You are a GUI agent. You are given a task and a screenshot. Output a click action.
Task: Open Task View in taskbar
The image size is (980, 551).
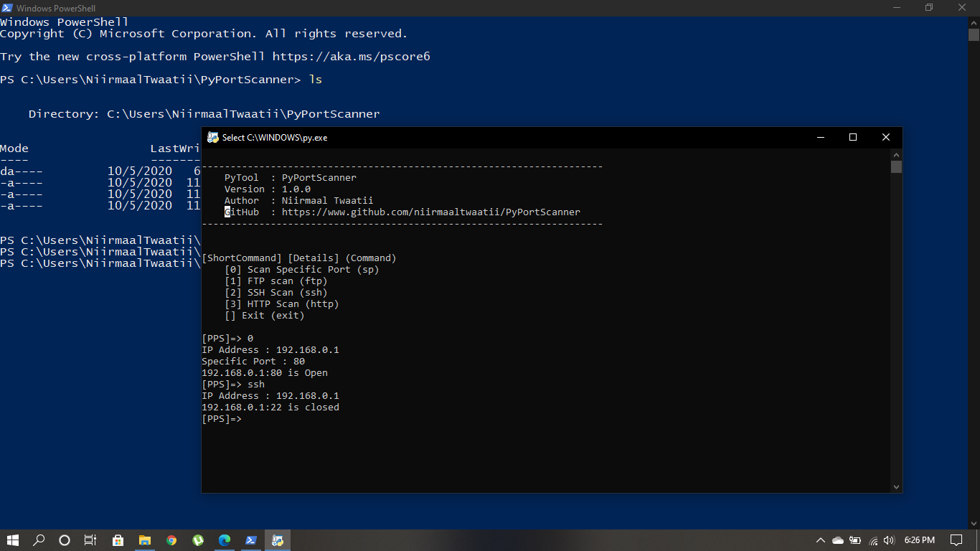coord(90,540)
